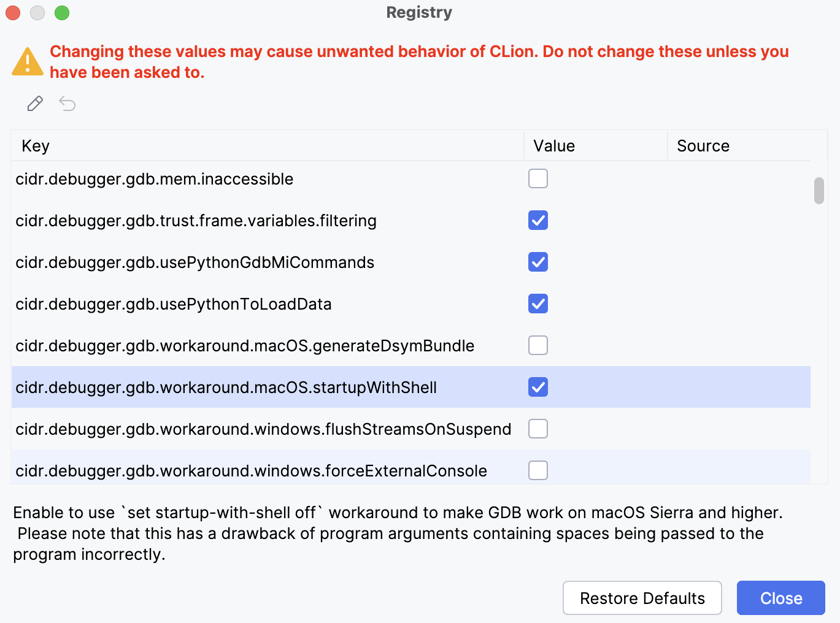Disable usePythonToLoadData option
Image resolution: width=840 pixels, height=623 pixels.
[x=538, y=304]
